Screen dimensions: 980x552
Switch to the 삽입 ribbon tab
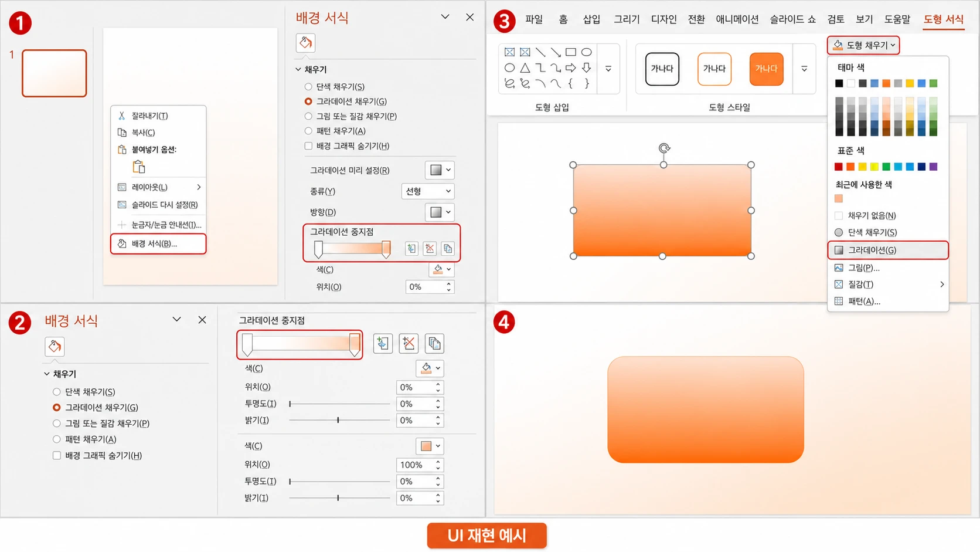click(x=591, y=19)
